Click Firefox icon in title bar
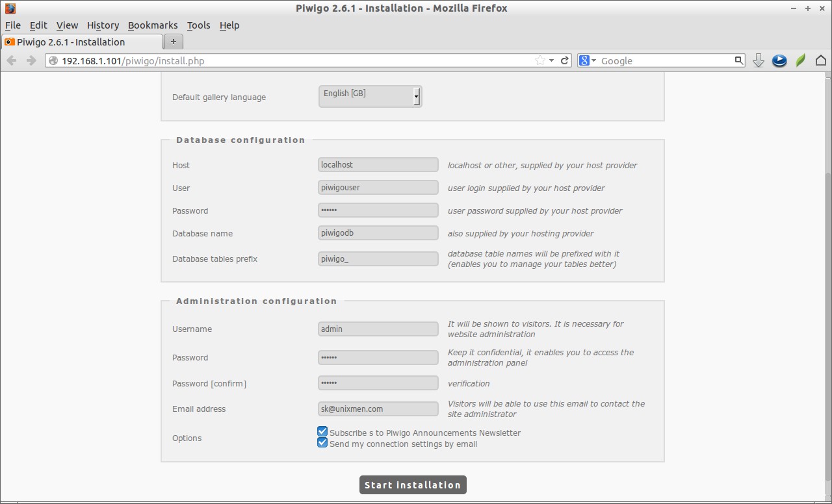This screenshot has height=504, width=832. [10, 8]
